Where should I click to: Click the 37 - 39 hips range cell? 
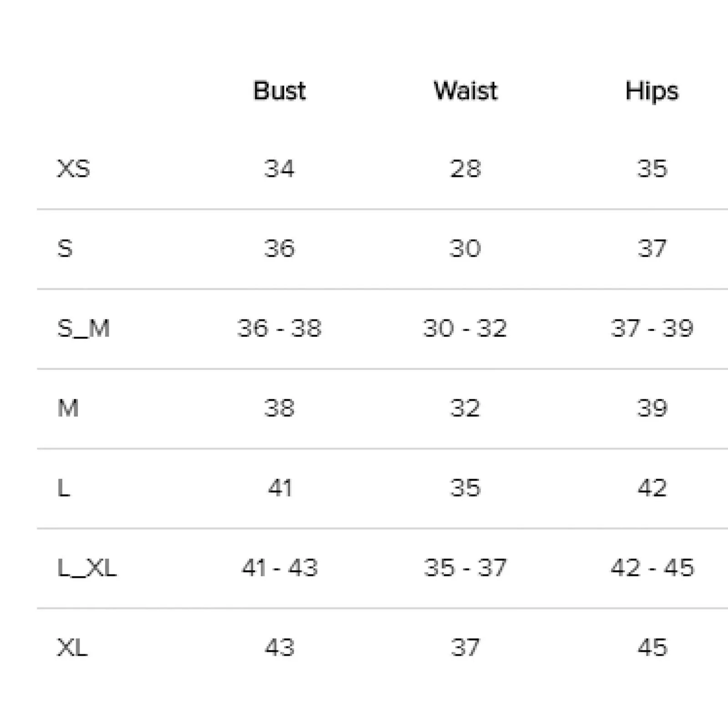tap(652, 329)
